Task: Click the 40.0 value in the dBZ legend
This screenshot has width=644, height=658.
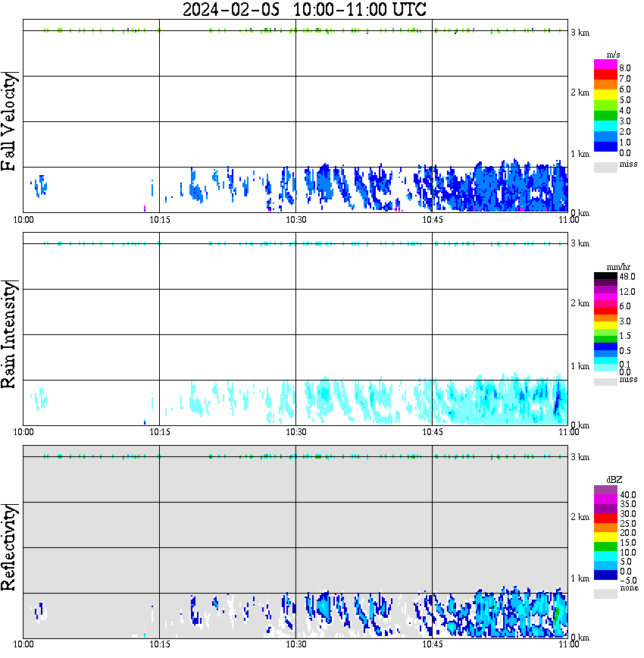Action: point(628,495)
